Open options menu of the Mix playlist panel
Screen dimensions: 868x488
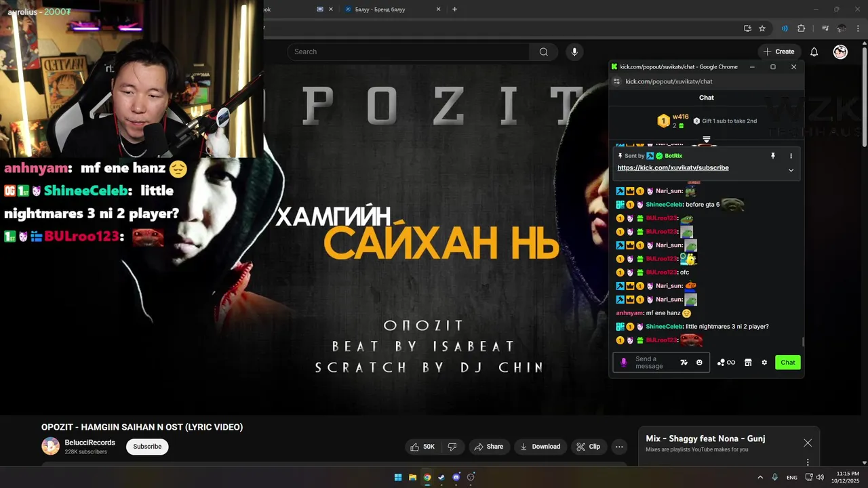click(x=808, y=462)
